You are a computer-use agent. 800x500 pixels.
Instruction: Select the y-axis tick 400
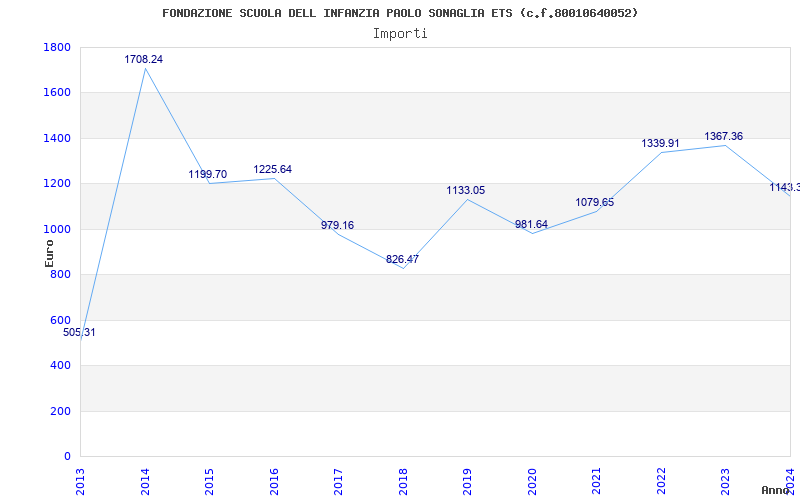[x=60, y=366]
